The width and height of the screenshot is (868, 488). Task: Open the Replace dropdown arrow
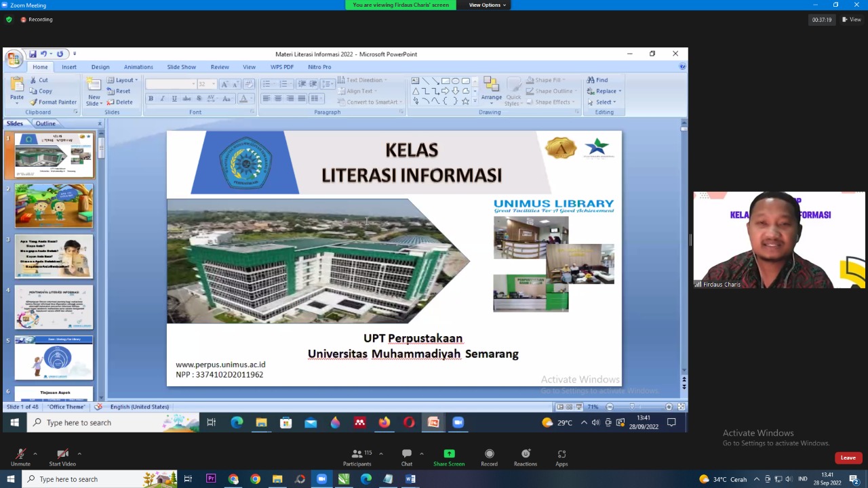click(620, 91)
